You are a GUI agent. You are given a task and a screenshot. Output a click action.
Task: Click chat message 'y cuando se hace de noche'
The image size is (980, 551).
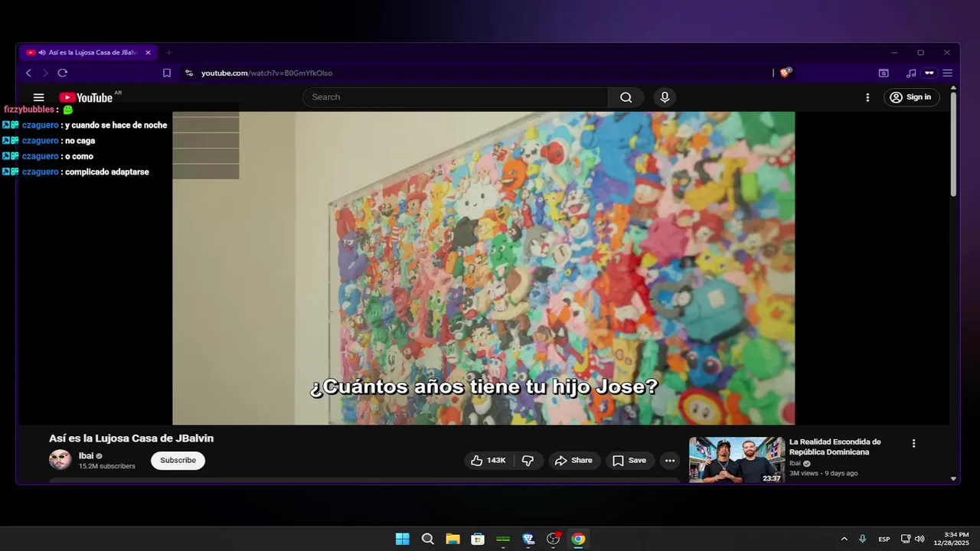pyautogui.click(x=116, y=125)
